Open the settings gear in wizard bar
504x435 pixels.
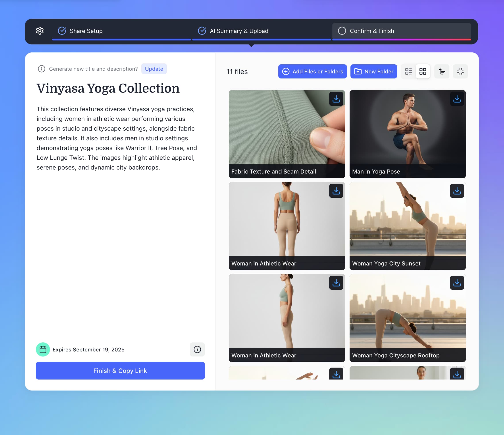tap(40, 31)
